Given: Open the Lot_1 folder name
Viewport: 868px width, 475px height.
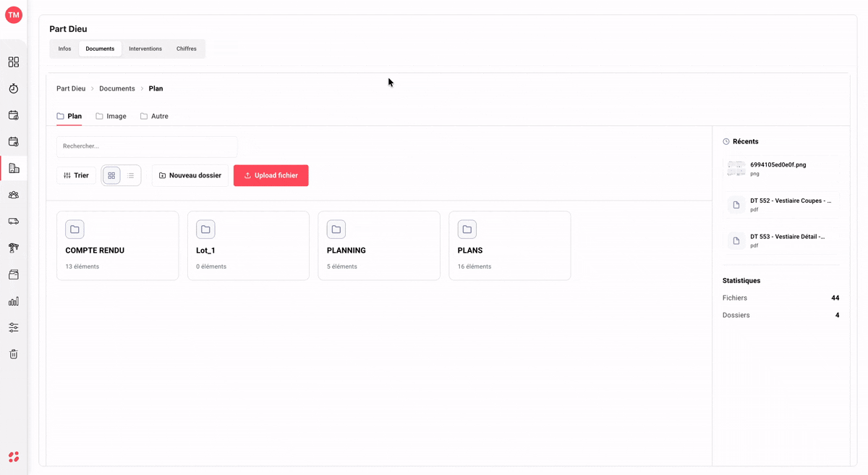Looking at the screenshot, I should click(205, 251).
